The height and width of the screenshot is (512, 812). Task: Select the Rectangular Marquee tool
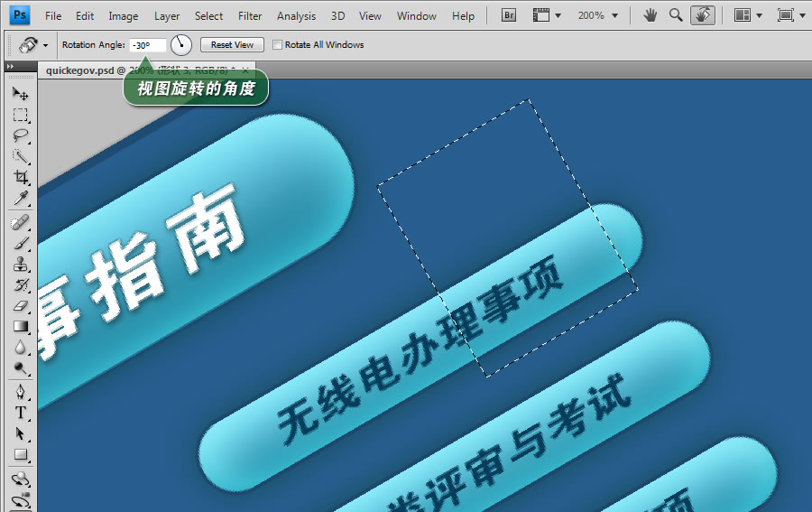[21, 115]
